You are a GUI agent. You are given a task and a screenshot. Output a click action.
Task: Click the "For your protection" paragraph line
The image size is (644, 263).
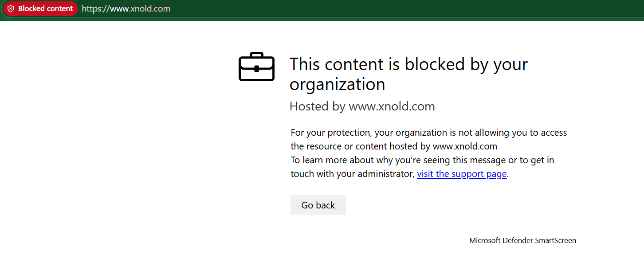tap(428, 133)
